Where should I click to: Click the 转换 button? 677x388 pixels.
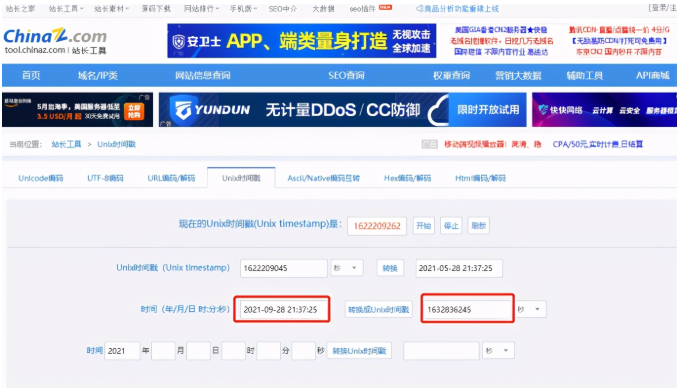(x=390, y=268)
